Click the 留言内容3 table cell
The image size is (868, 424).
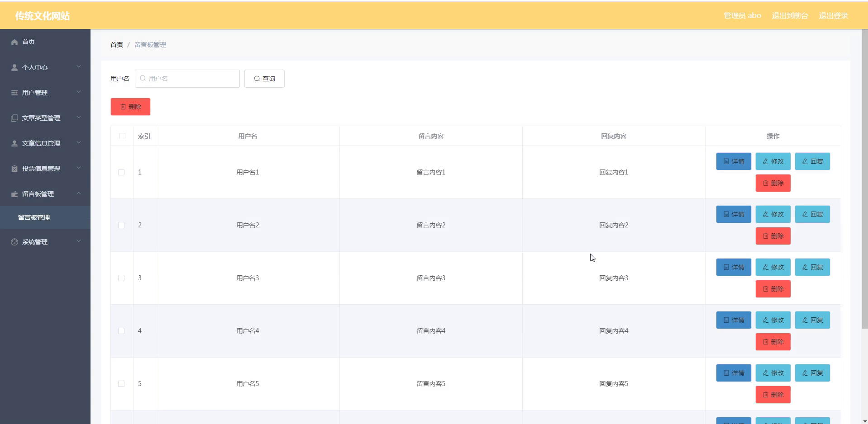(x=431, y=278)
